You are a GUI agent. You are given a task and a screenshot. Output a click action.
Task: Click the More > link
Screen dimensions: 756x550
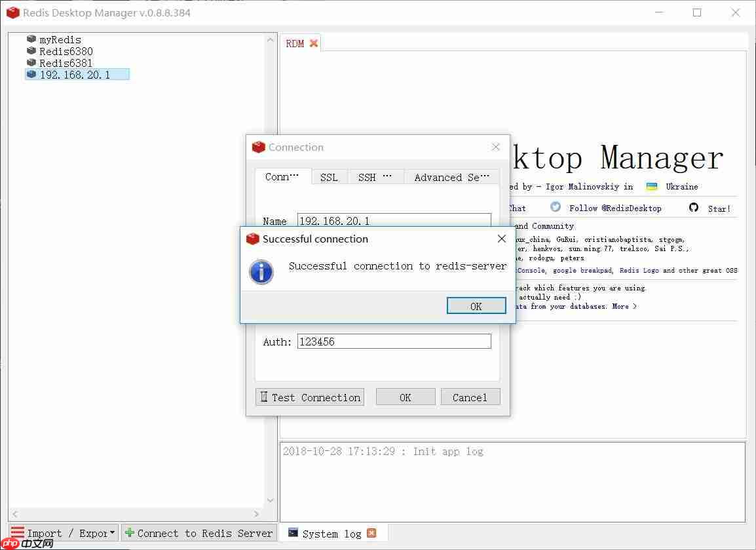(x=624, y=306)
